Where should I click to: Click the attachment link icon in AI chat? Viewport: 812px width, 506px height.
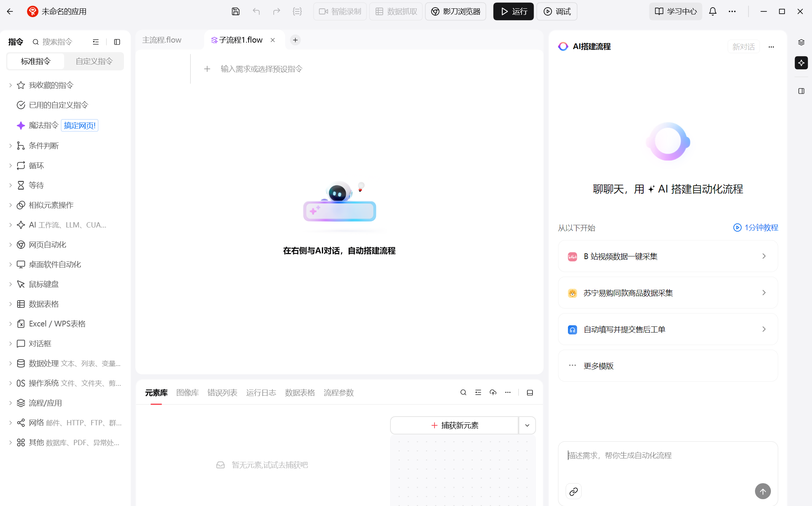[x=573, y=491]
